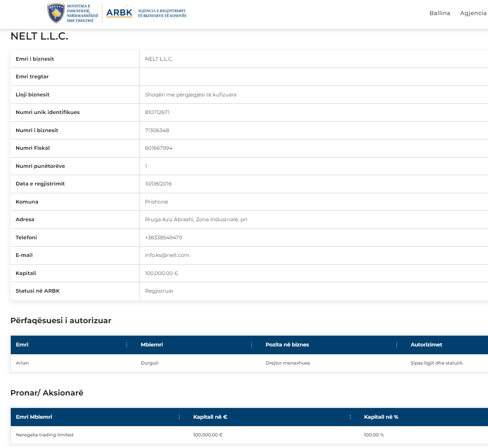Select owner Neregelia trading limited
The height and width of the screenshot is (448, 488).
click(44, 435)
